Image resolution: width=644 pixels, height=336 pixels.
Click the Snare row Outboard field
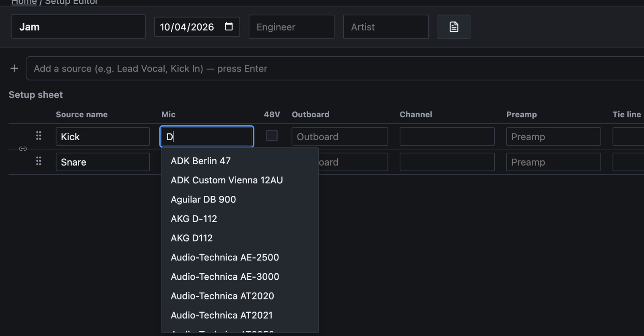pyautogui.click(x=353, y=162)
